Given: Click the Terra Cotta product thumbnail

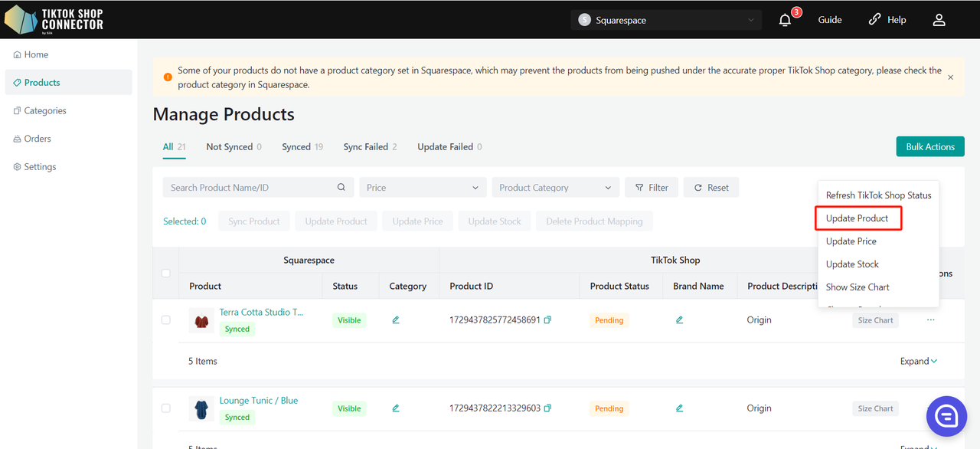Looking at the screenshot, I should tap(201, 320).
